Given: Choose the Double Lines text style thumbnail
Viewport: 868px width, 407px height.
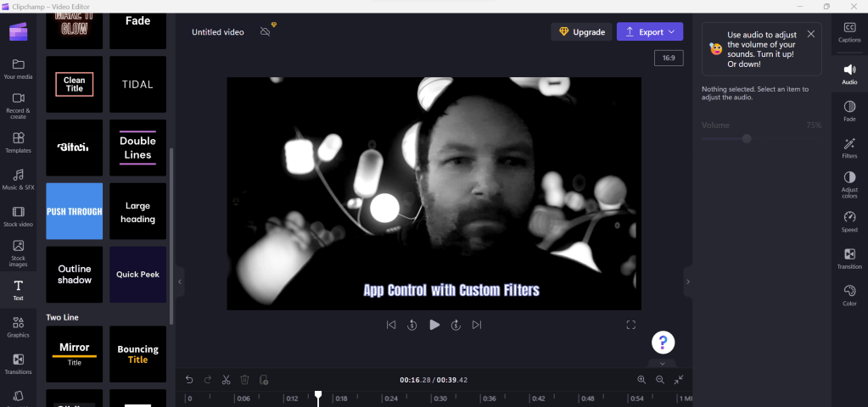Looking at the screenshot, I should (x=137, y=148).
